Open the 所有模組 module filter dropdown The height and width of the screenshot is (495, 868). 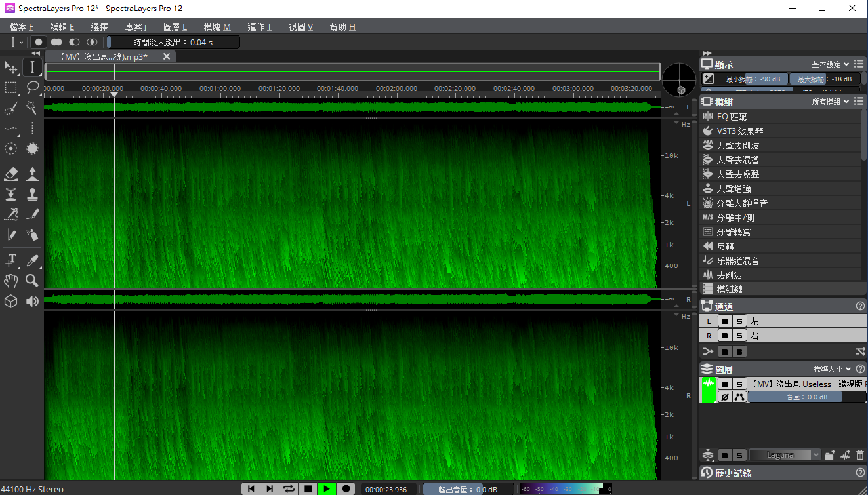[830, 102]
